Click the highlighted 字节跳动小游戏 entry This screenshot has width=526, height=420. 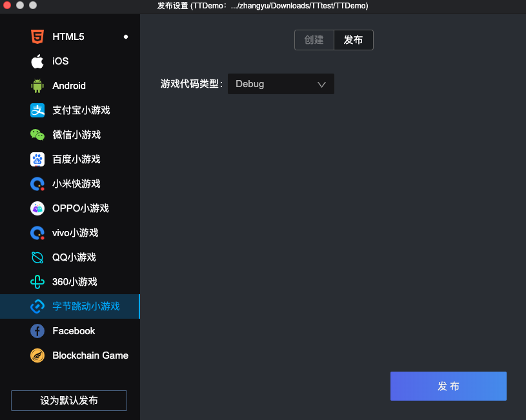tap(86, 306)
